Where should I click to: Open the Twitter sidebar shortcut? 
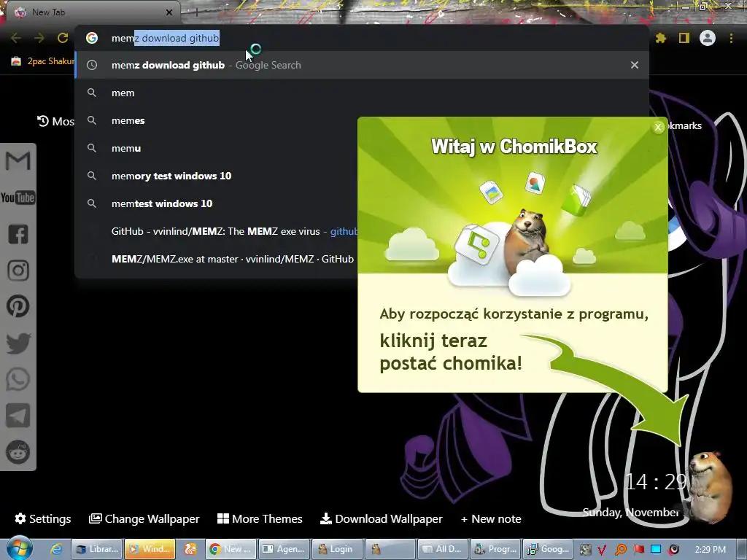coord(18,343)
